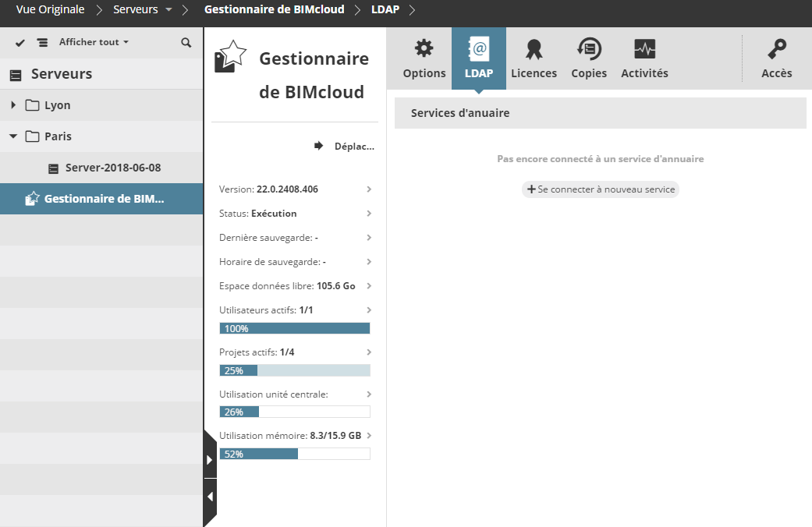
Task: Click Serveurs in breadcrumb
Action: [136, 9]
